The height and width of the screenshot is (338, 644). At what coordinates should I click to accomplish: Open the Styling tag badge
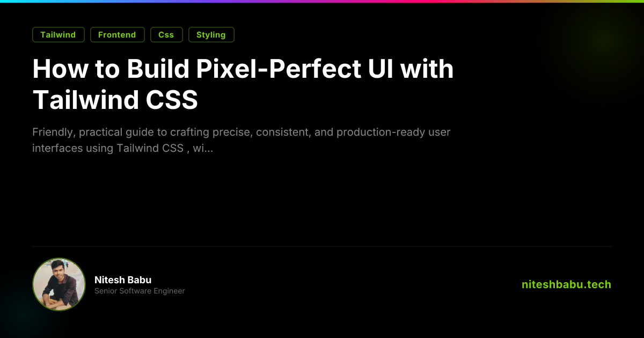[x=211, y=35]
